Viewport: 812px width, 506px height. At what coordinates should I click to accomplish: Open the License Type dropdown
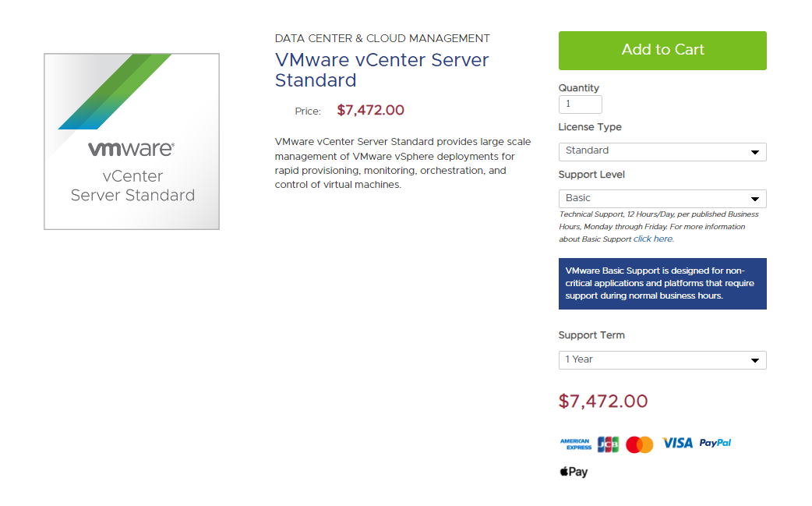tap(662, 151)
